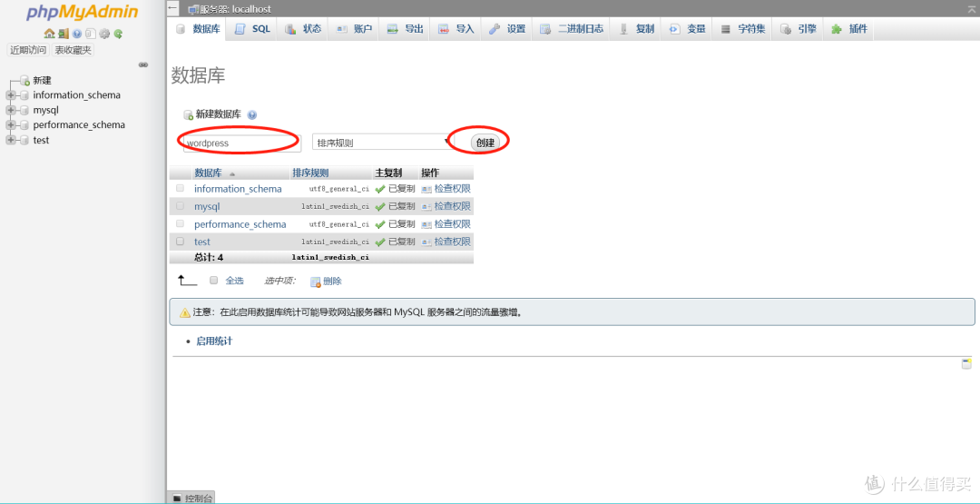Open the documentation pages icon in sidebar
Viewport: 980px width, 504px height.
[91, 34]
